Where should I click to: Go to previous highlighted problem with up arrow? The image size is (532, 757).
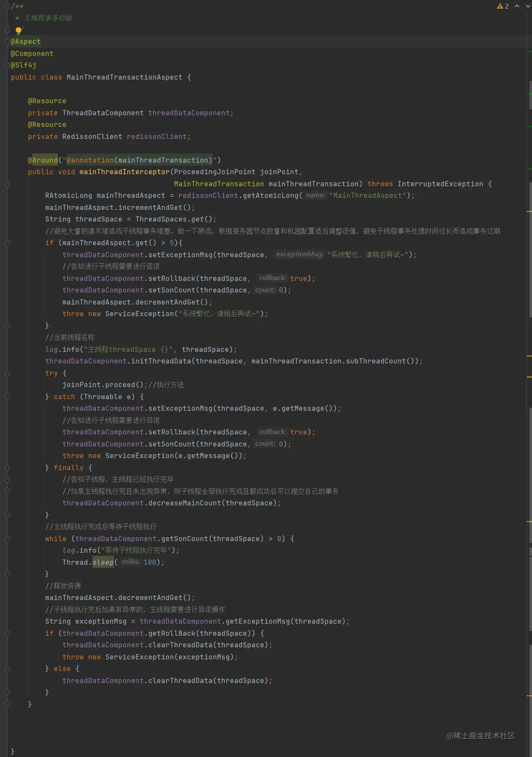[x=517, y=6]
